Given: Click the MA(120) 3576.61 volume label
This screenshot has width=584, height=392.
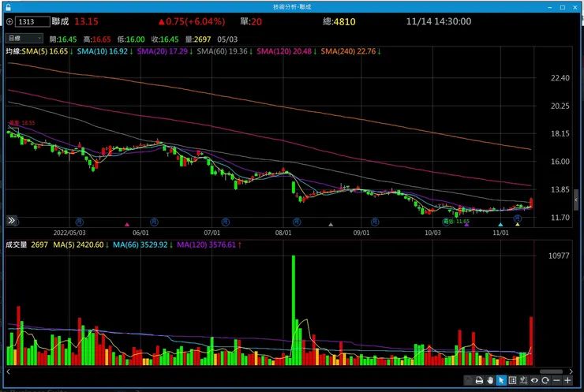Looking at the screenshot, I should [206, 245].
